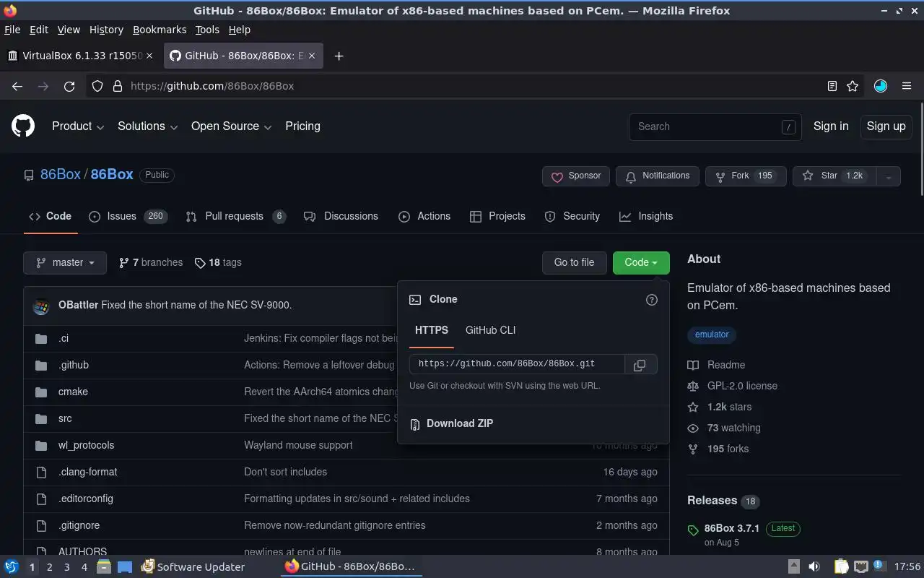Open the Actions tab
The height and width of the screenshot is (578, 924).
(424, 216)
